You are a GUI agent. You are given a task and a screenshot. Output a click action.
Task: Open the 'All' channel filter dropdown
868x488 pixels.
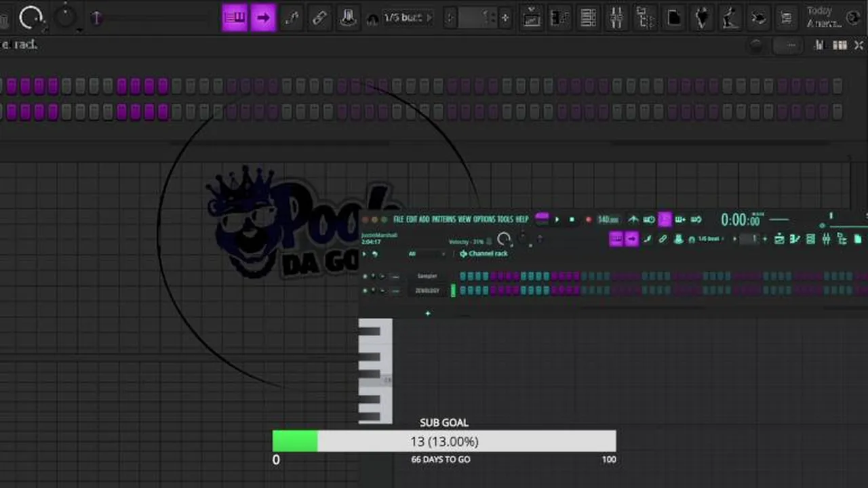coord(427,253)
